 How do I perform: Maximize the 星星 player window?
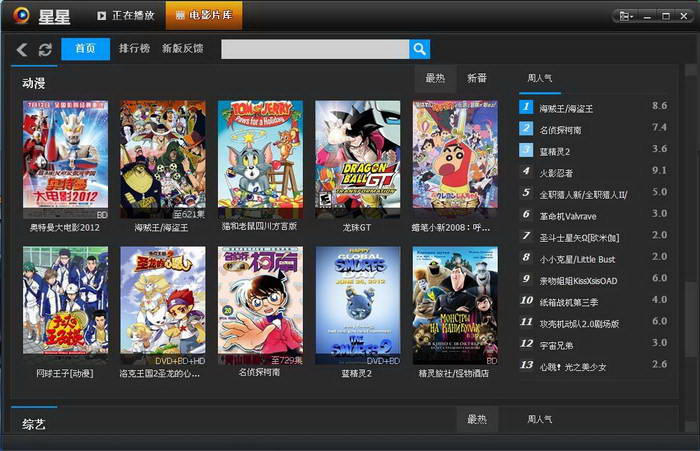(x=665, y=17)
